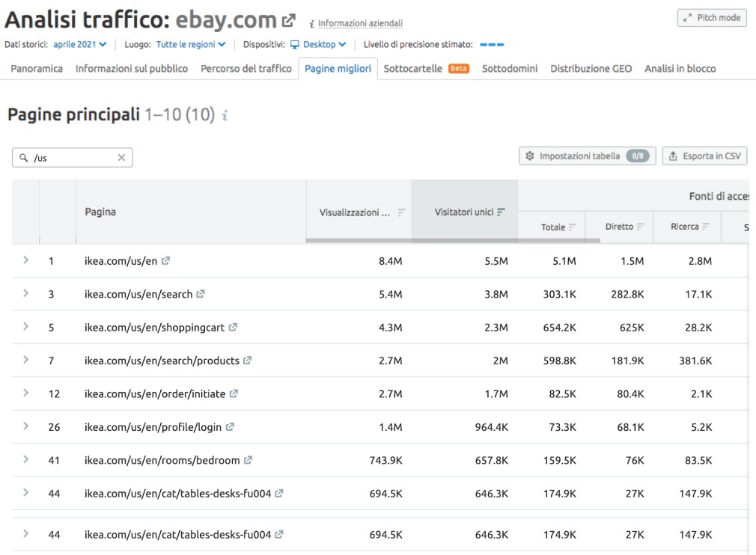The height and width of the screenshot is (555, 756).
Task: Select the 282.8K direct cell
Action: click(628, 295)
